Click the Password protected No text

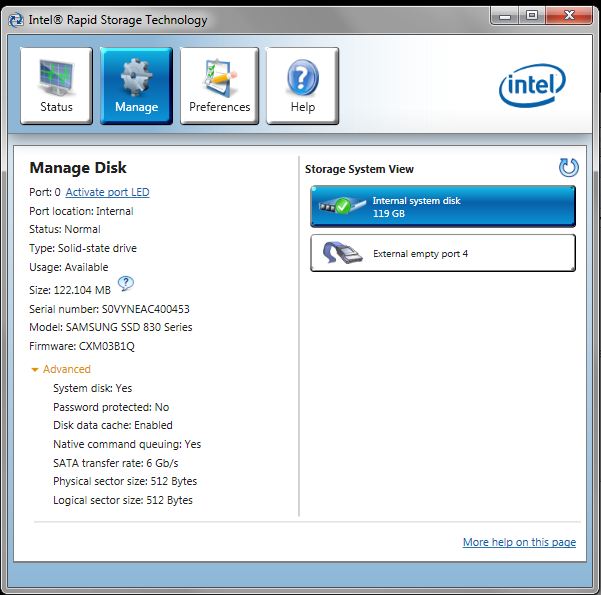click(111, 407)
